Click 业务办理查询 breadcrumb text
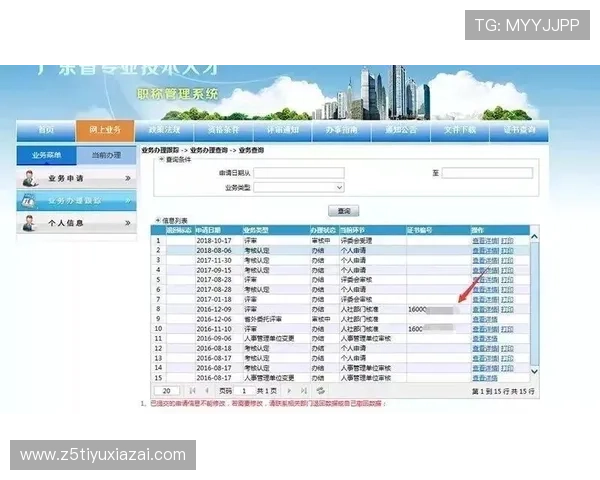This screenshot has height=480, width=600. [209, 150]
